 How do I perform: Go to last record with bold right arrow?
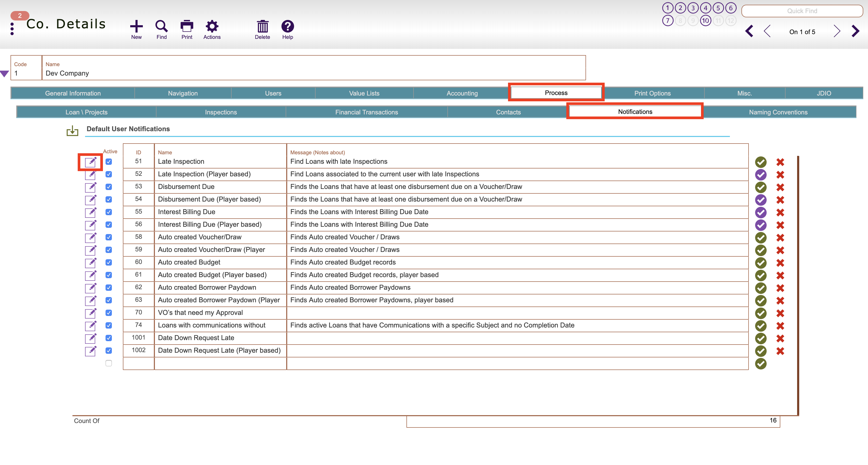855,31
